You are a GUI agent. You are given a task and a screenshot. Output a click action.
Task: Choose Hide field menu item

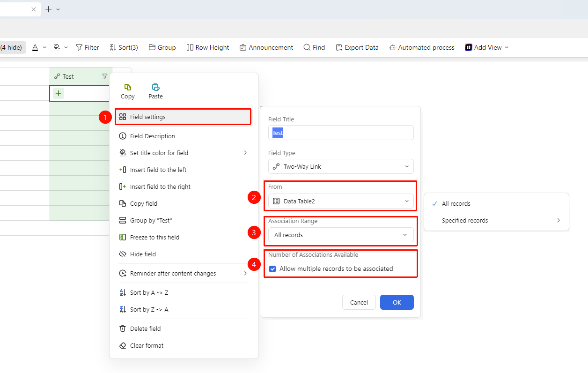tap(184, 254)
